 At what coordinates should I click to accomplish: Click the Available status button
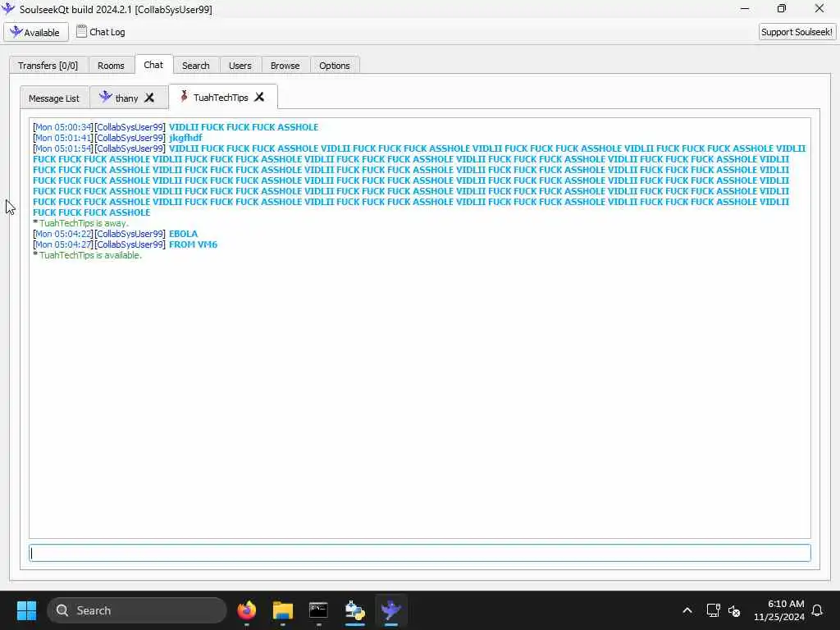pyautogui.click(x=36, y=32)
